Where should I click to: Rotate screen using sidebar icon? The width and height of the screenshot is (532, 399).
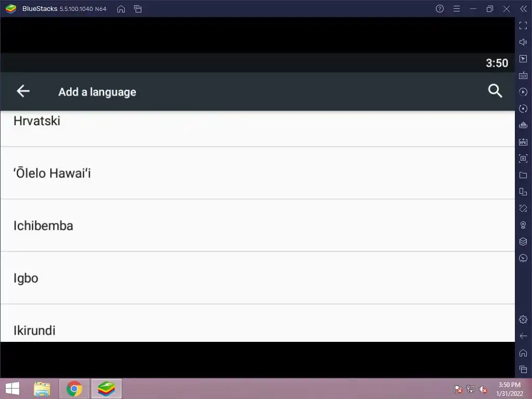tap(523, 192)
